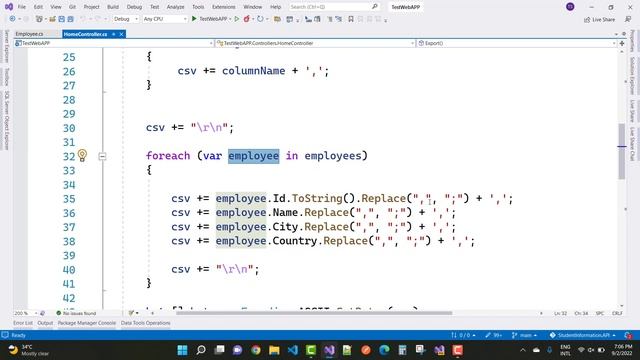Click the browser refresh toolbar icon
The height and width of the screenshot is (360, 640).
point(260,19)
